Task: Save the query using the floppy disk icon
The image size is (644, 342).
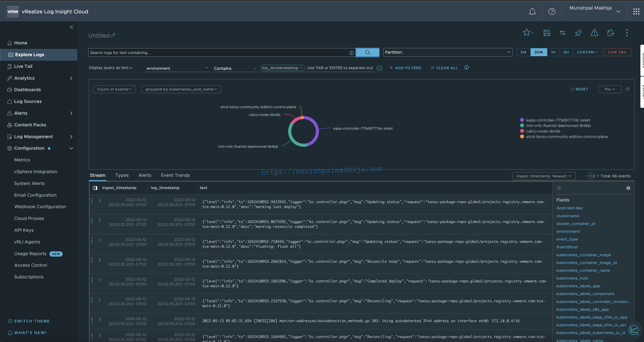Action: coord(547,33)
